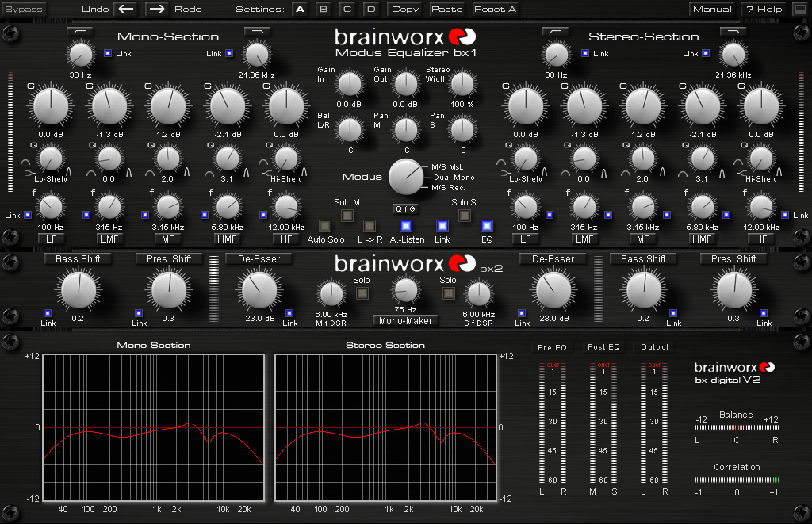Click the Bypass button
This screenshot has height=524, width=812.
[x=24, y=10]
